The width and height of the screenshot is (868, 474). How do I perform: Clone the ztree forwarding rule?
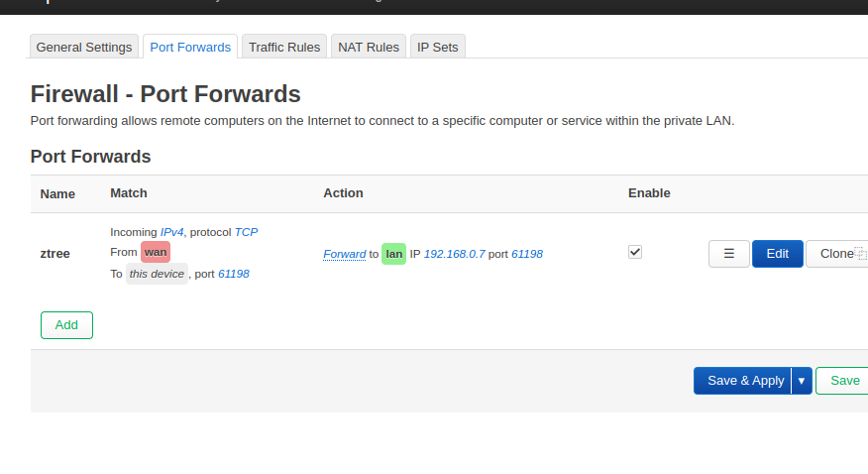pos(837,254)
